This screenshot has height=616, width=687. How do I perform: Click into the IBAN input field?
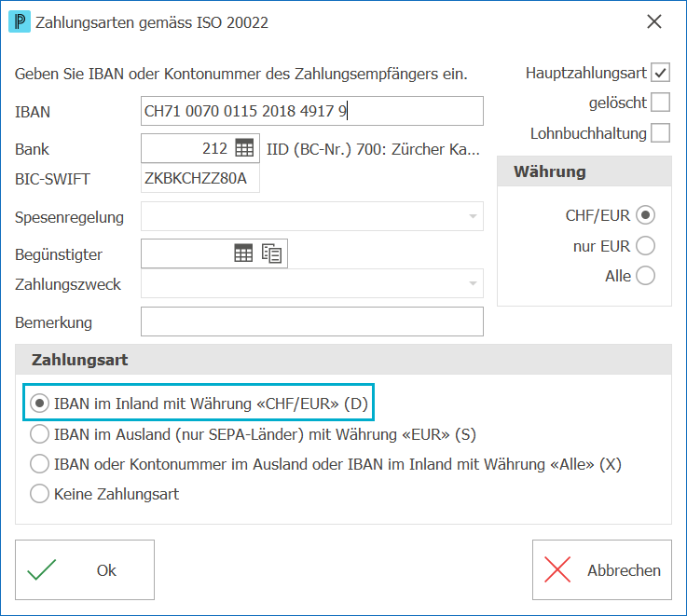(x=312, y=111)
